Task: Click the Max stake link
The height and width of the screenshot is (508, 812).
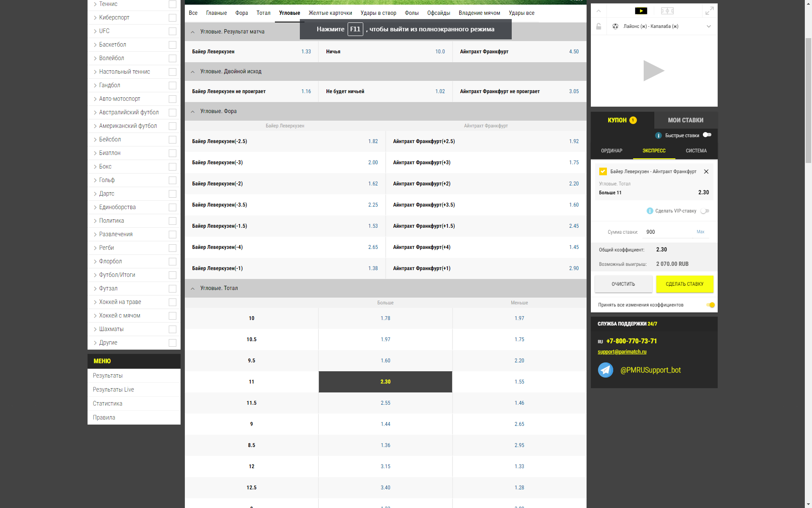Action: 700,232
